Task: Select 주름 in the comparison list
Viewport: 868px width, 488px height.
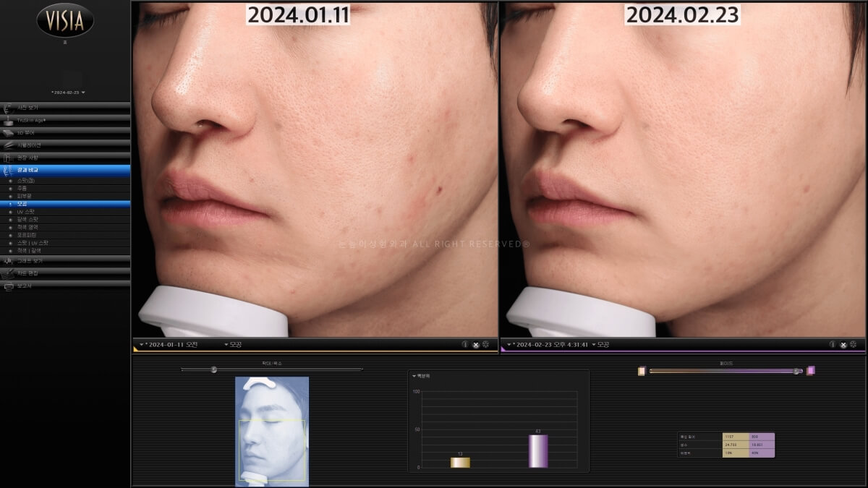Action: point(65,188)
